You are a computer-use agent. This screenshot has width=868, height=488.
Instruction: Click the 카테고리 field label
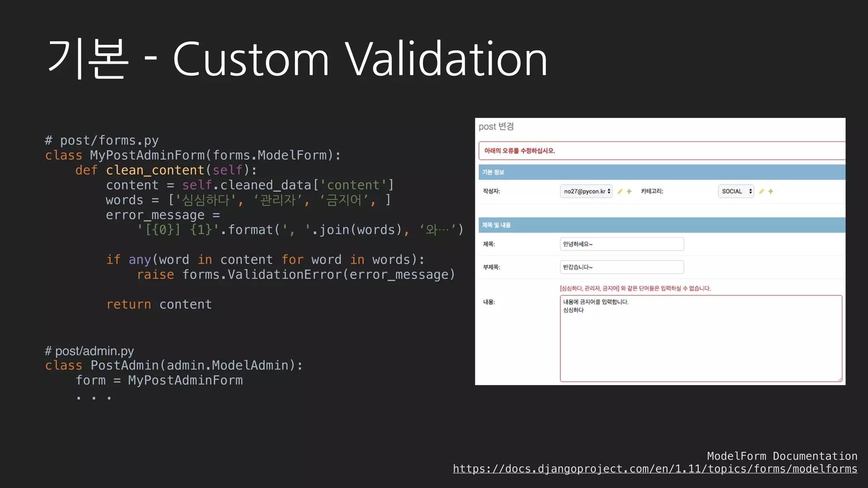coord(652,191)
